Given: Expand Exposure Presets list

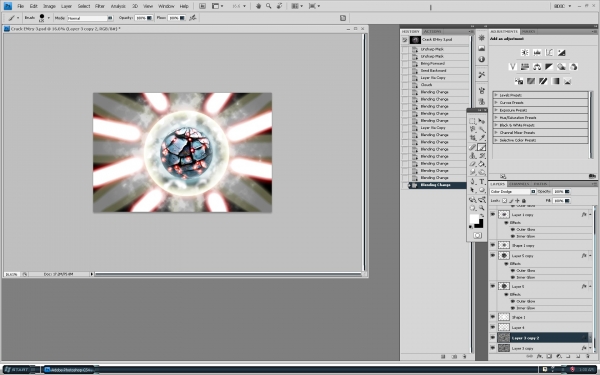Looking at the screenshot, I should coord(496,110).
